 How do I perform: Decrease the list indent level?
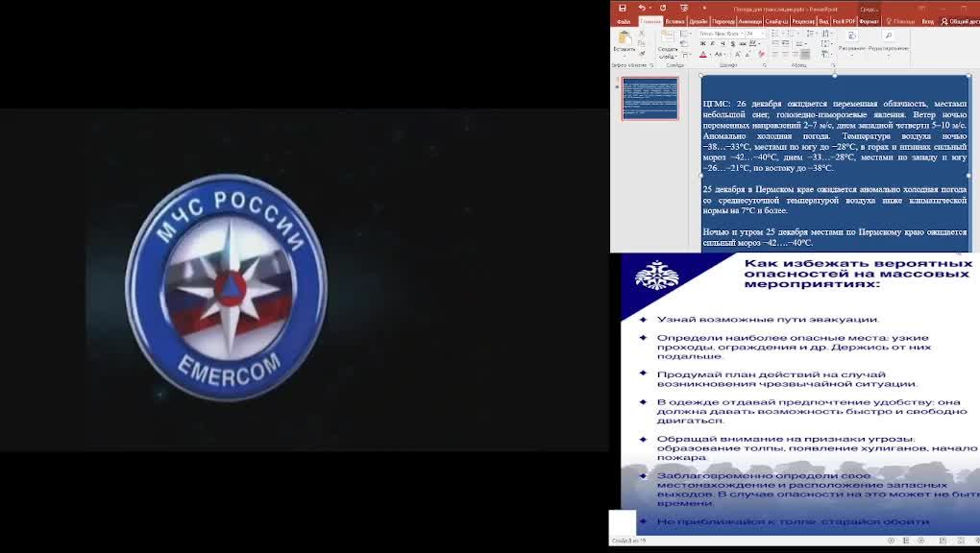pos(775,43)
